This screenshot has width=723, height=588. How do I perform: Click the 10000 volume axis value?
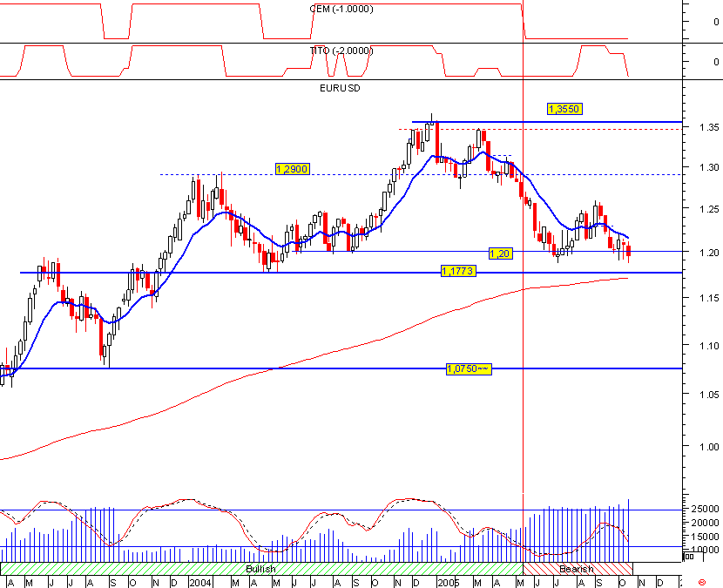tap(706, 550)
